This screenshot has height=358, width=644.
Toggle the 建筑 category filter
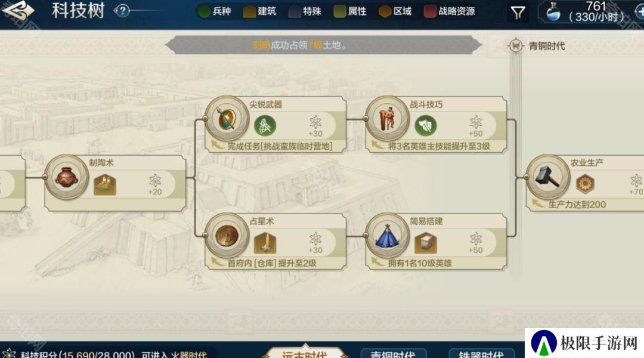point(259,11)
